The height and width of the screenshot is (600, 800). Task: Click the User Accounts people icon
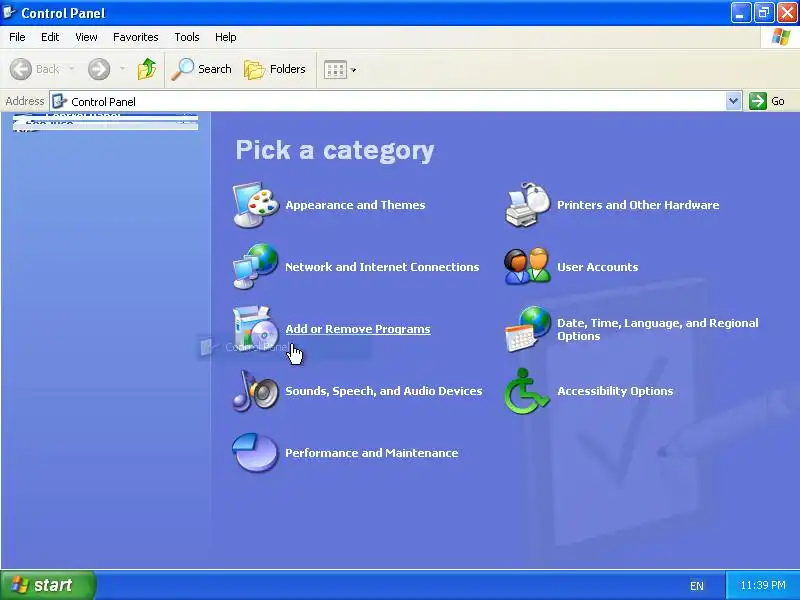coord(528,266)
